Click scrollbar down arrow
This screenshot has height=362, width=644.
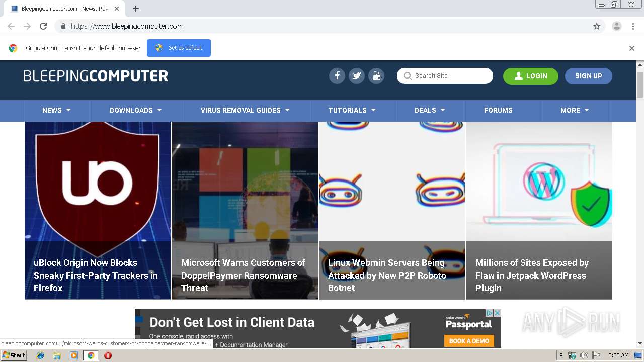(640, 343)
